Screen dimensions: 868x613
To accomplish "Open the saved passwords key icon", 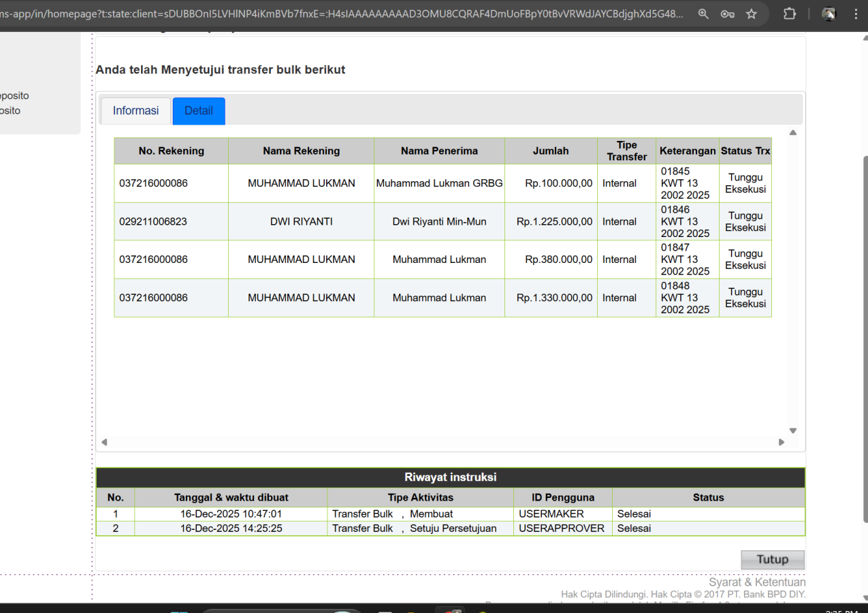I will (727, 14).
